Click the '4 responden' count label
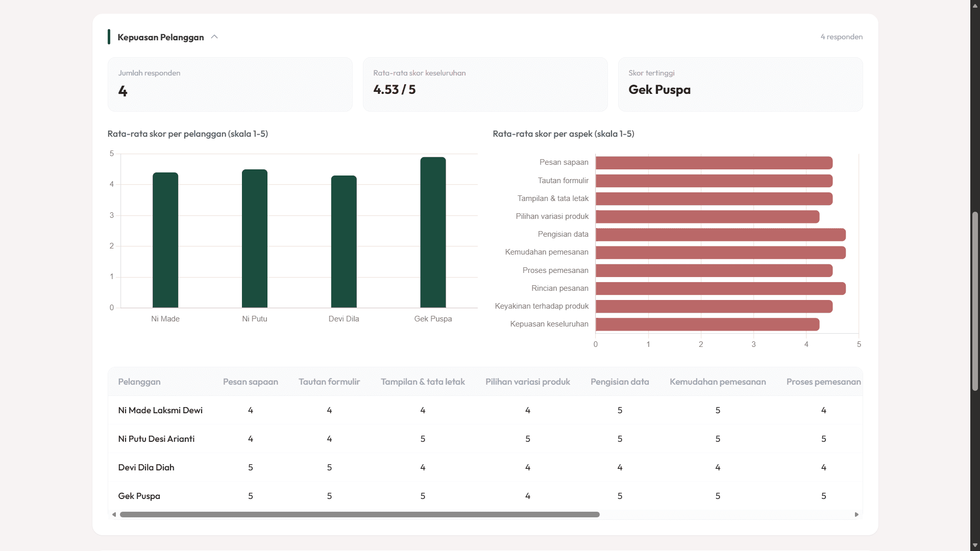 (842, 37)
